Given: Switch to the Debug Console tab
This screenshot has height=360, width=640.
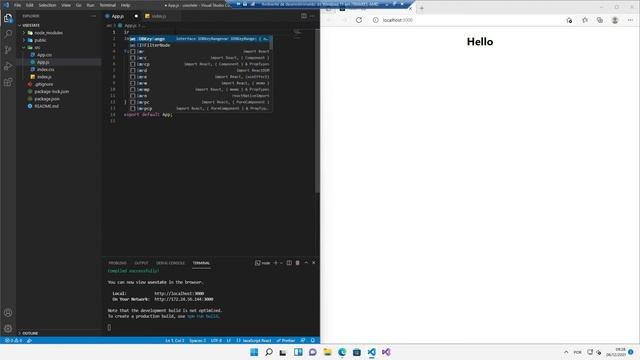Looking at the screenshot, I should pyautogui.click(x=171, y=263).
